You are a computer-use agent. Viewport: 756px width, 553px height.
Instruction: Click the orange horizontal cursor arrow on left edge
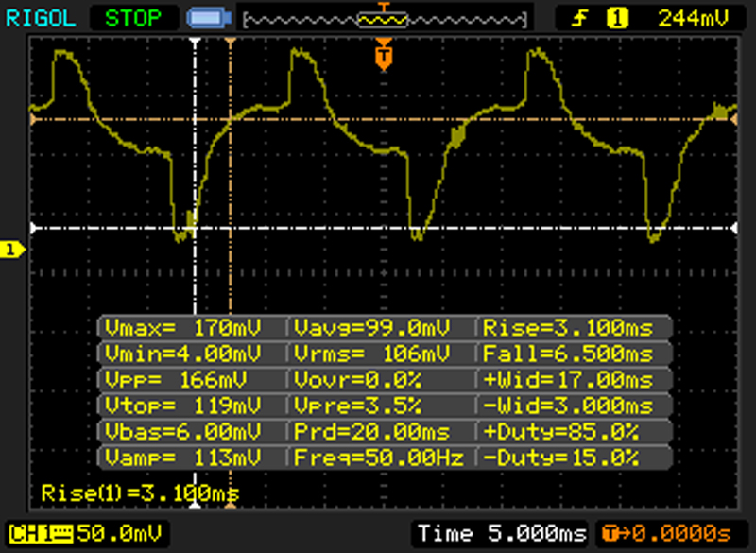(33, 119)
